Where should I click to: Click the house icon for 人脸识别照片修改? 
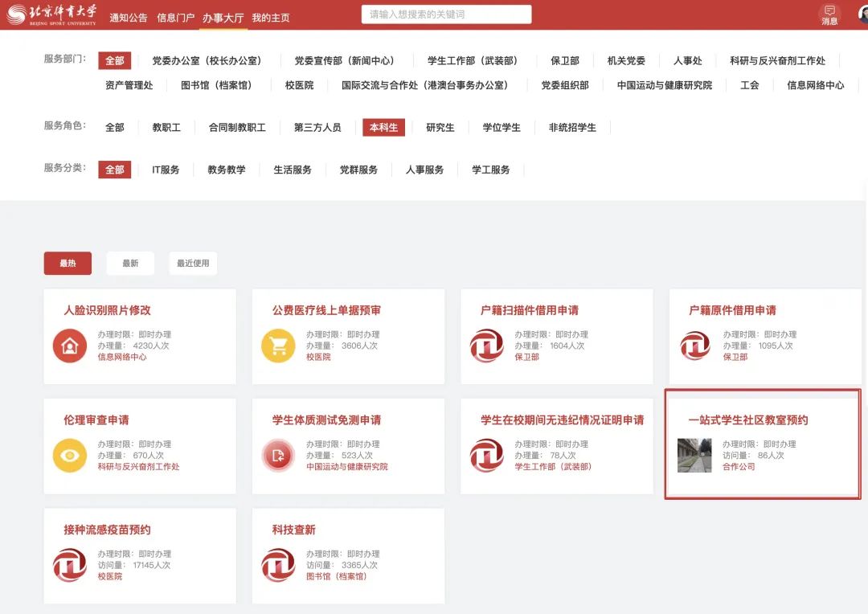click(70, 346)
